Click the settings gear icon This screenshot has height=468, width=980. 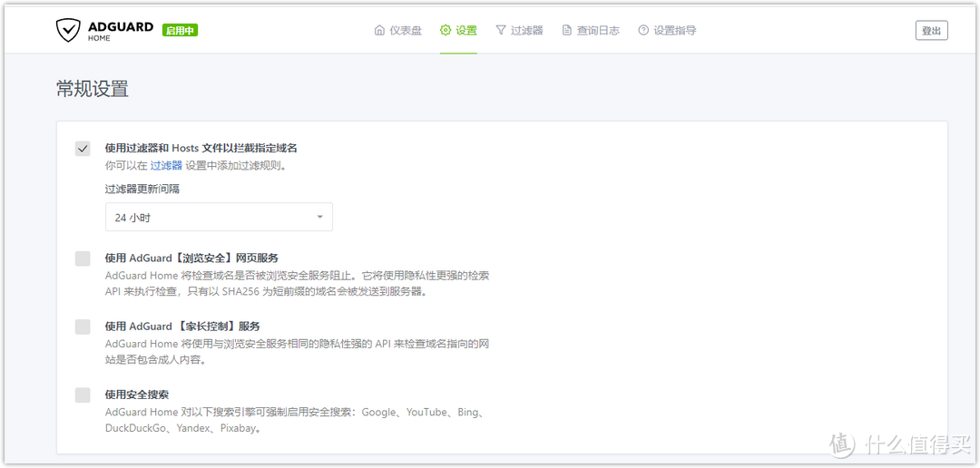[x=445, y=30]
